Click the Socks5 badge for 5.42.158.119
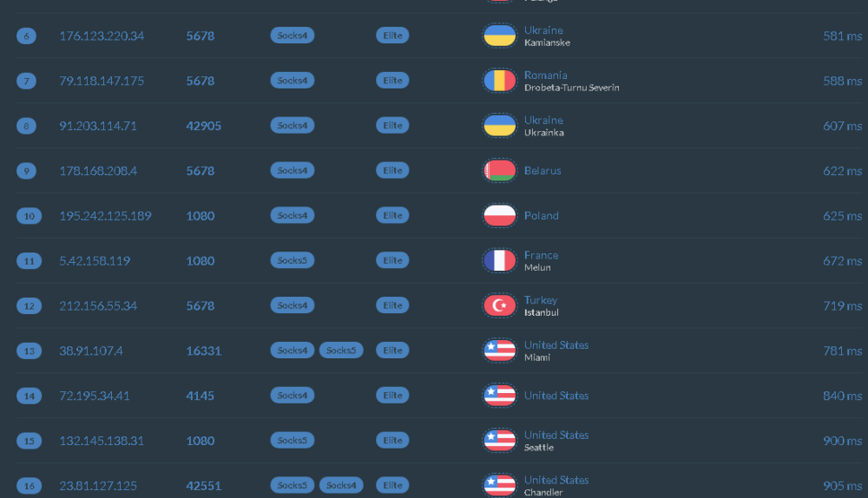Viewport: 868px width, 498px height. coord(292,260)
